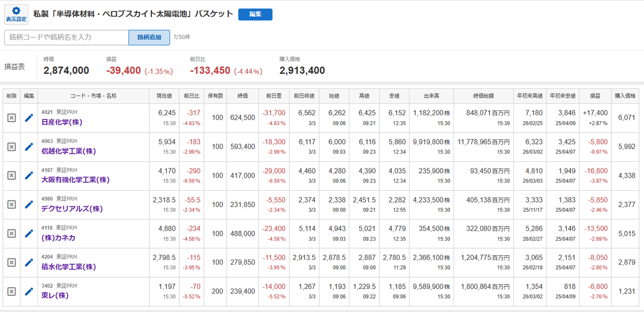Click 東レ holdings count 200
Viewport: 644px width, 312px height.
(x=217, y=292)
